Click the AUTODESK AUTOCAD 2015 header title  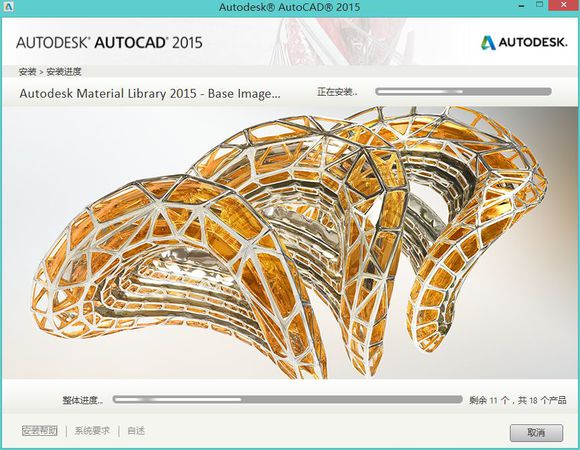pyautogui.click(x=109, y=43)
